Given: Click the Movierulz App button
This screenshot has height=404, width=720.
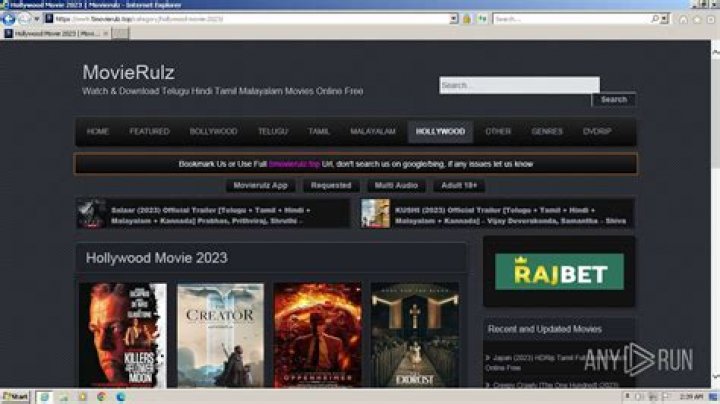Looking at the screenshot, I should [260, 185].
